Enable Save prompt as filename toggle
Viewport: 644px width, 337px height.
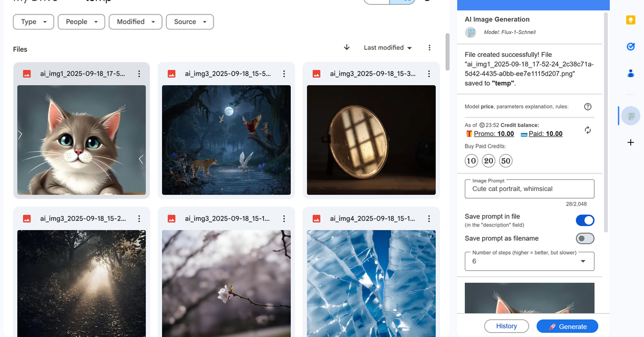click(585, 238)
